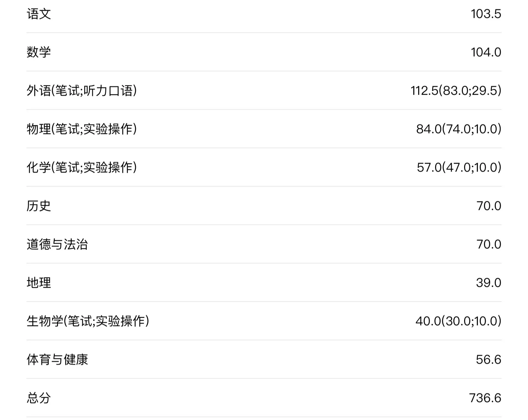Click the 历史 subject label
Image resolution: width=528 pixels, height=420 pixels.
click(x=38, y=206)
